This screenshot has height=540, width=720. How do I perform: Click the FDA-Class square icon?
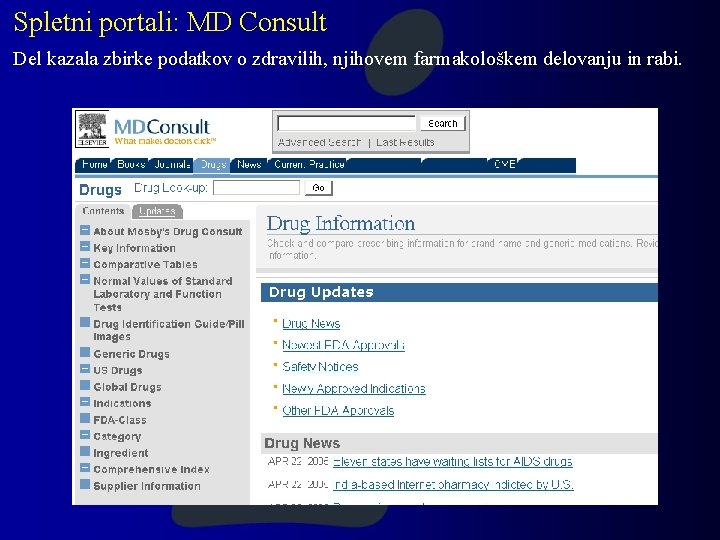(85, 418)
